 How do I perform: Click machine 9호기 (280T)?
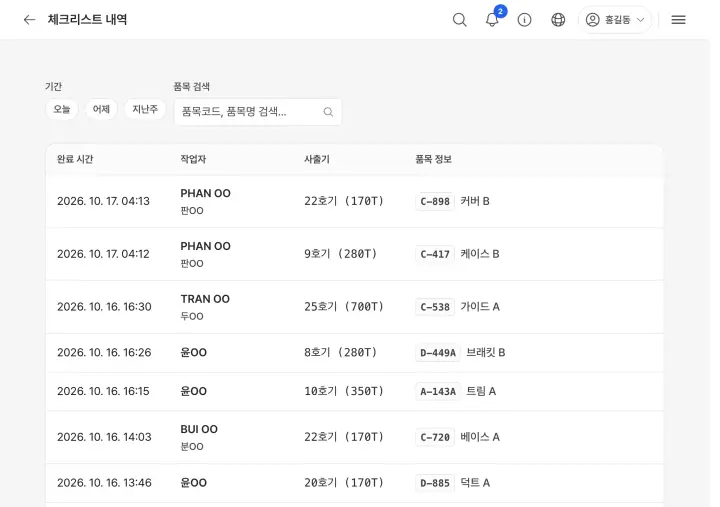click(340, 254)
